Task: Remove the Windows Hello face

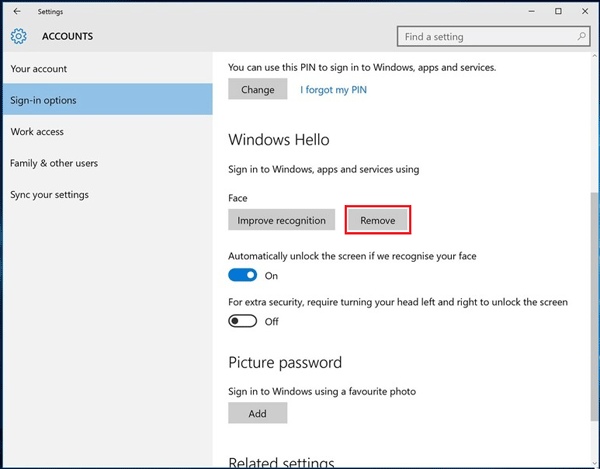Action: pyautogui.click(x=378, y=220)
